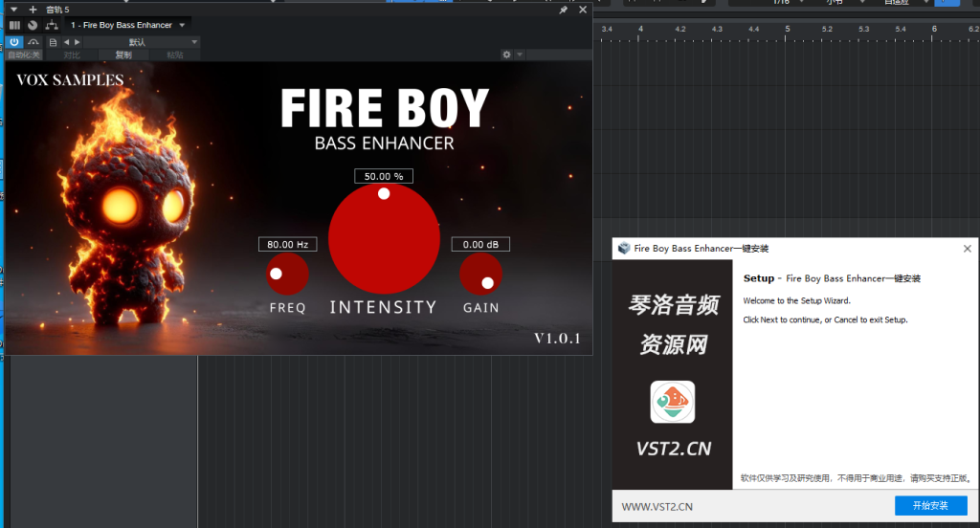Click the V1.0.1 version label
This screenshot has width=980, height=528.
(557, 339)
